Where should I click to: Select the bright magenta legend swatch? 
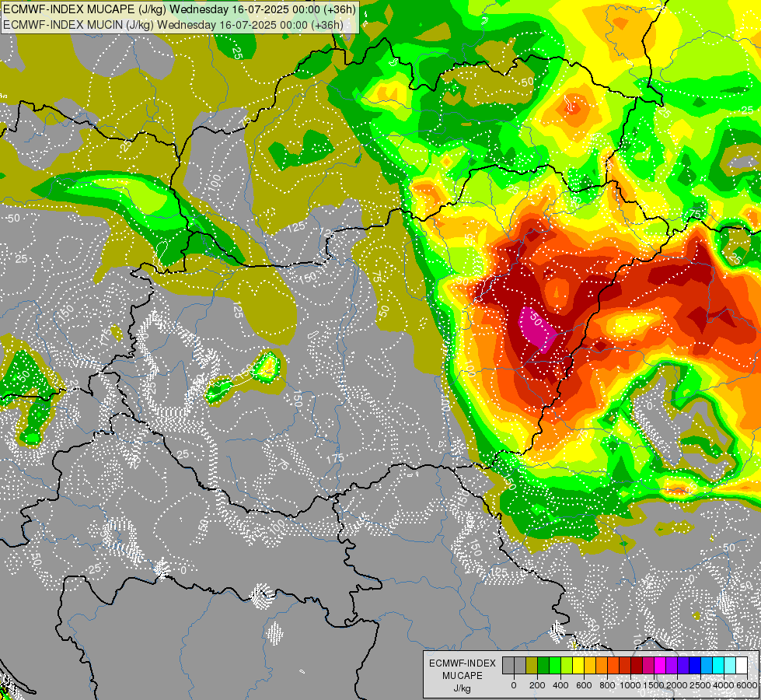(x=660, y=666)
